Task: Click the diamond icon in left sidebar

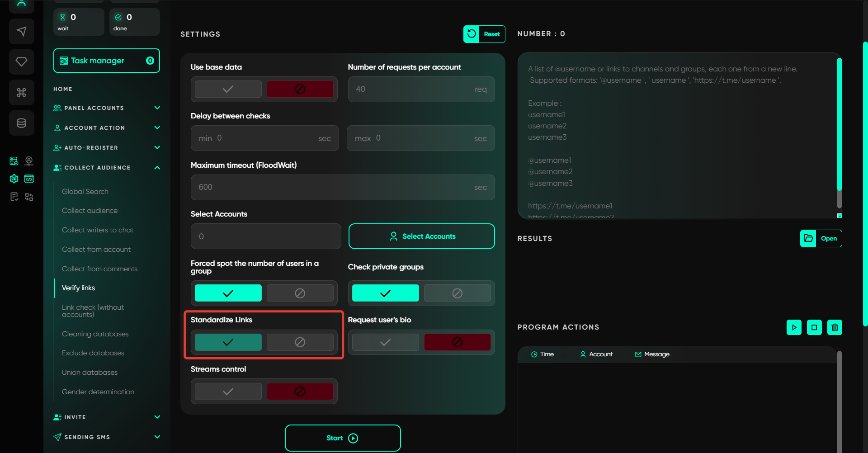Action: (x=21, y=61)
